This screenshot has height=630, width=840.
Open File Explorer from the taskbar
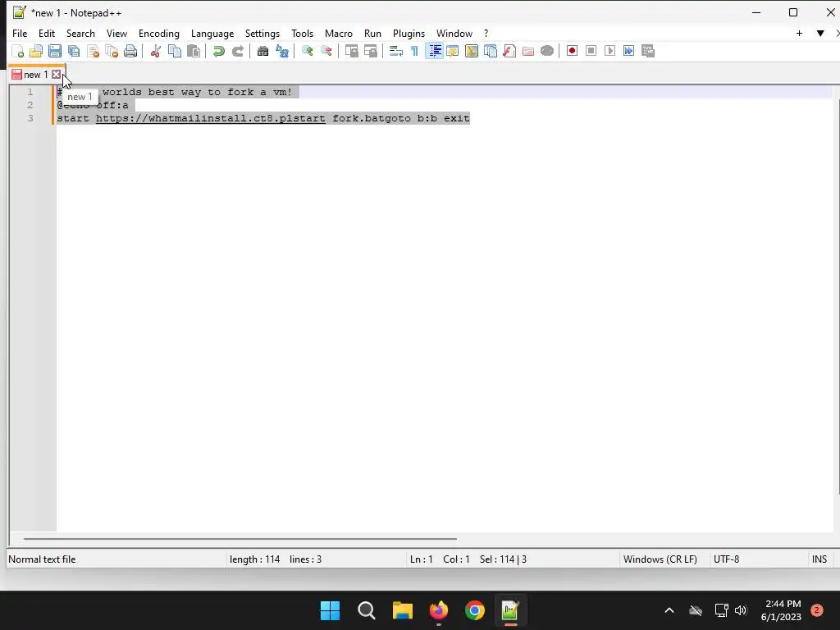pyautogui.click(x=402, y=610)
